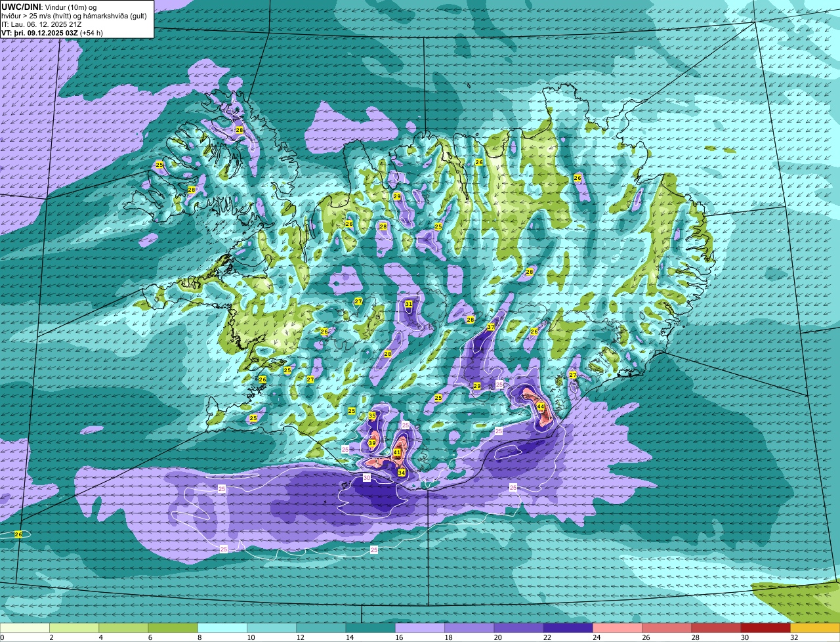Pick the 2–4 light green legend swatch
This screenshot has height=642, width=840.
pos(74,628)
